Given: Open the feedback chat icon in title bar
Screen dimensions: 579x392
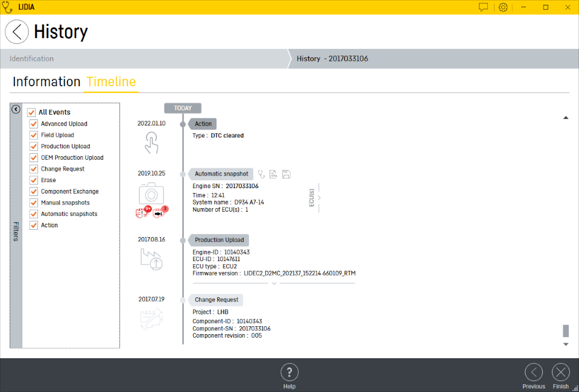Looking at the screenshot, I should pos(483,7).
